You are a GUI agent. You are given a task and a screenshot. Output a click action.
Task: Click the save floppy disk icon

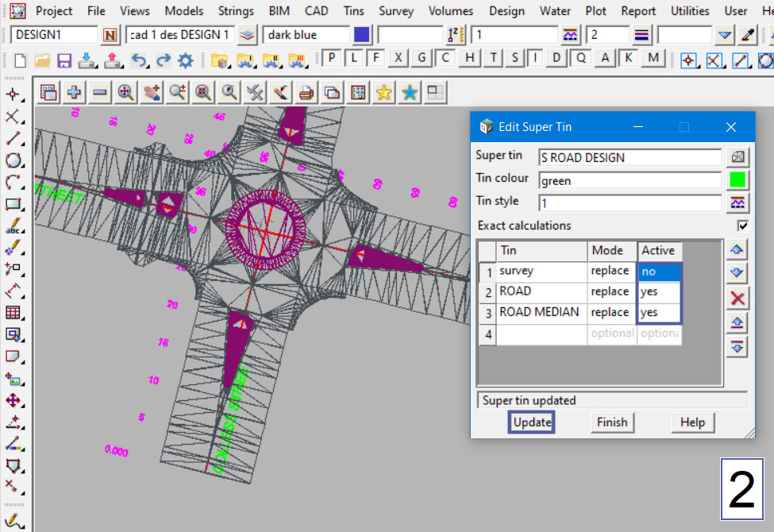point(64,60)
